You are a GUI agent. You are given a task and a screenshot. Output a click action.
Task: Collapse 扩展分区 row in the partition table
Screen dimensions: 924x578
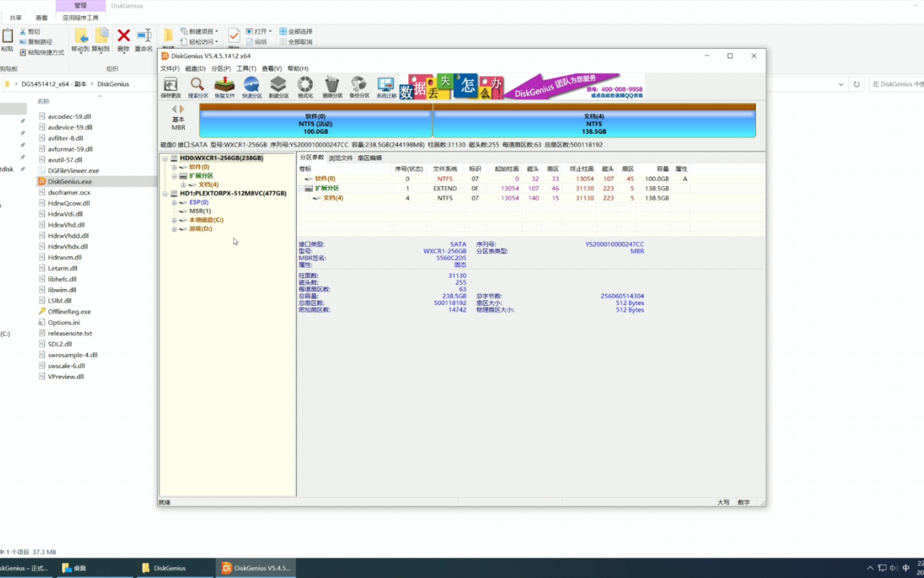301,188
